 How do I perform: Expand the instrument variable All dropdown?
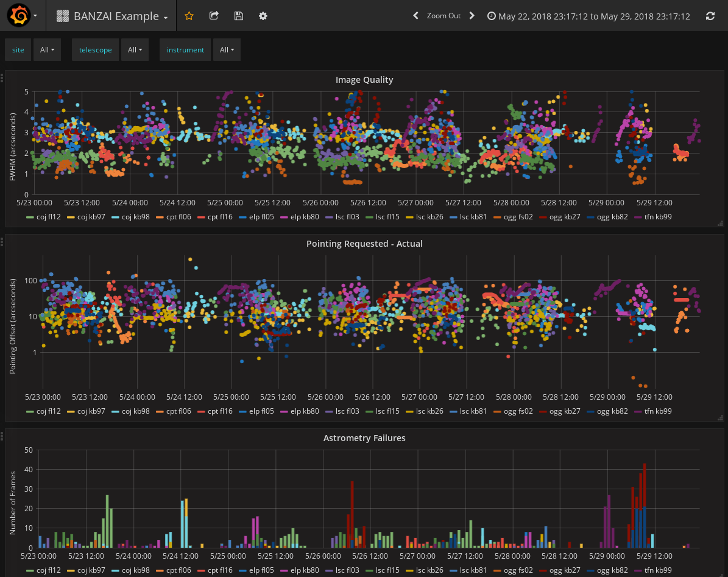227,50
